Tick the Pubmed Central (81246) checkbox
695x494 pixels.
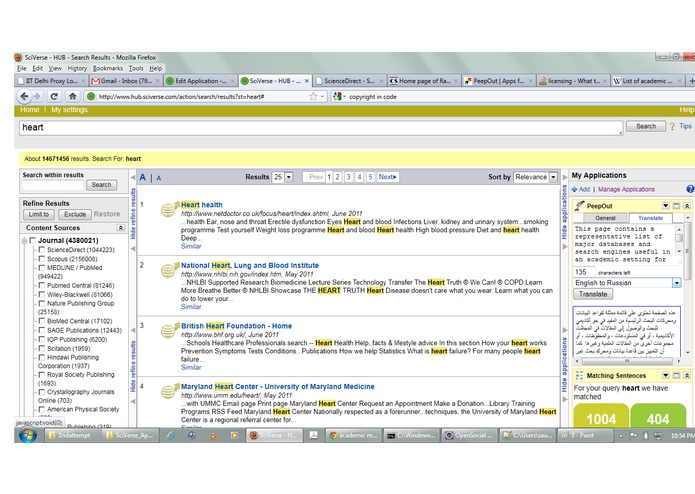click(42, 285)
